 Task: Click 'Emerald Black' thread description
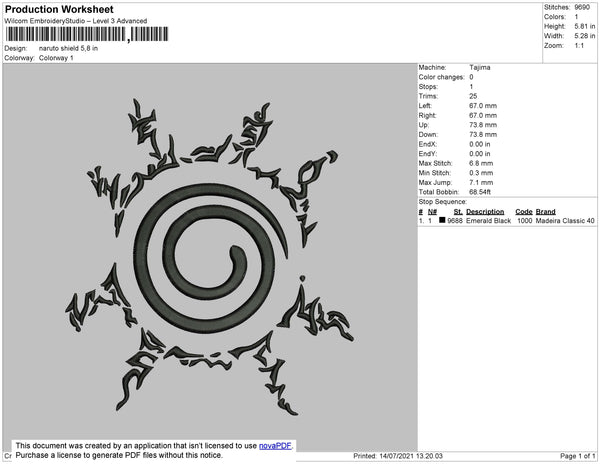pos(489,221)
